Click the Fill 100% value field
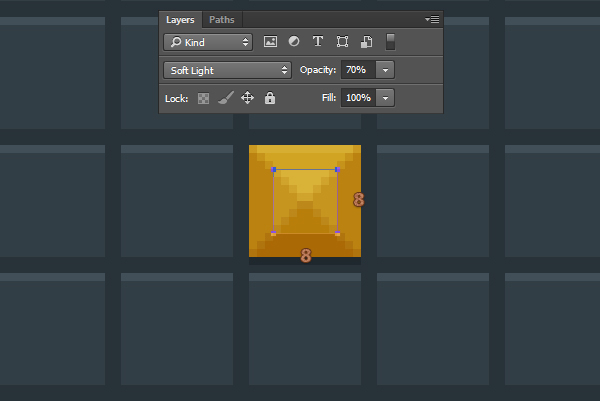Image resolution: width=600 pixels, height=401 pixels. [x=358, y=98]
